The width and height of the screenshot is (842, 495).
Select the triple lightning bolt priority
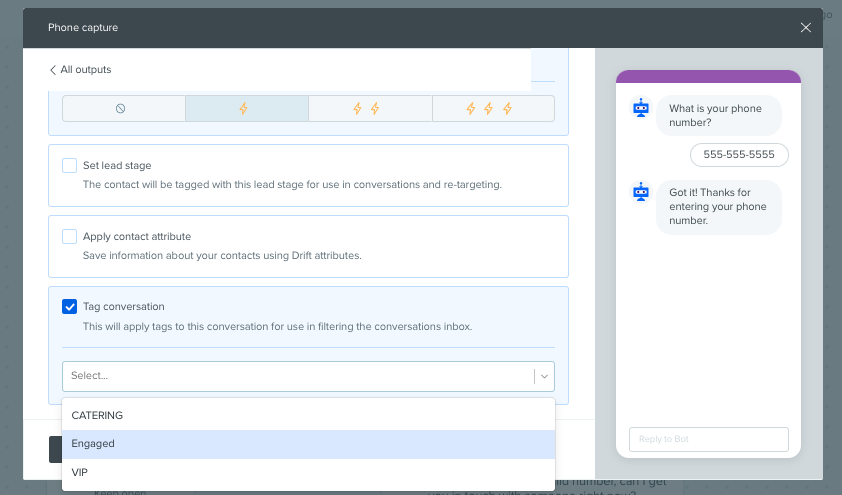493,108
